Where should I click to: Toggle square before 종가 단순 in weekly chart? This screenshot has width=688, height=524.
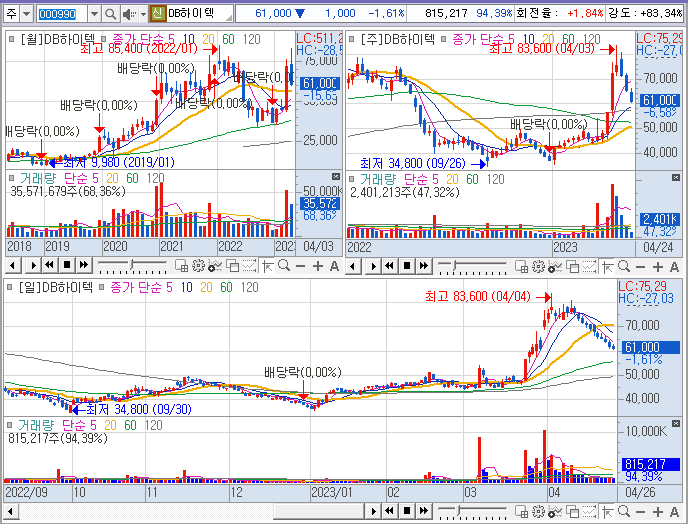444,39
